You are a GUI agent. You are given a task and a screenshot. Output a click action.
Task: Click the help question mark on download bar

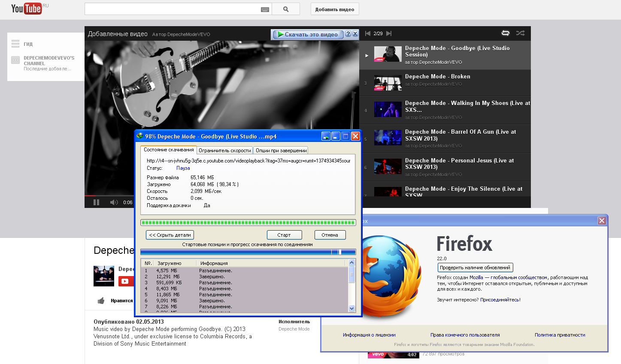[x=348, y=34]
